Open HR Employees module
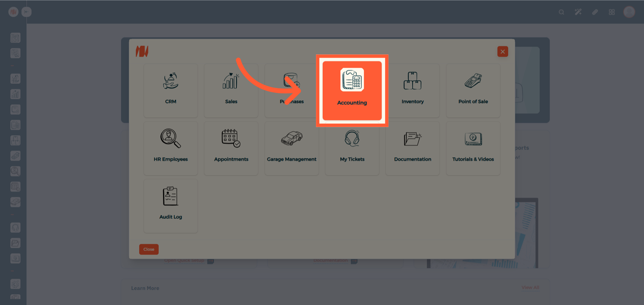Screen dimensions: 644x305 pos(170,148)
